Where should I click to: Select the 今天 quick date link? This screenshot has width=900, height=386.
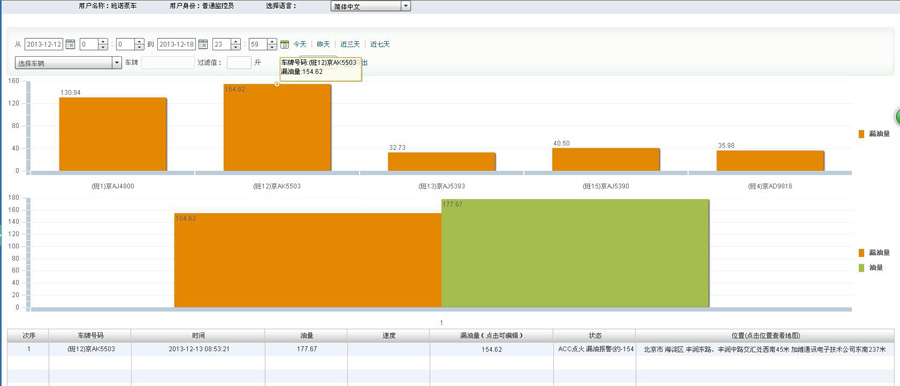tap(300, 44)
